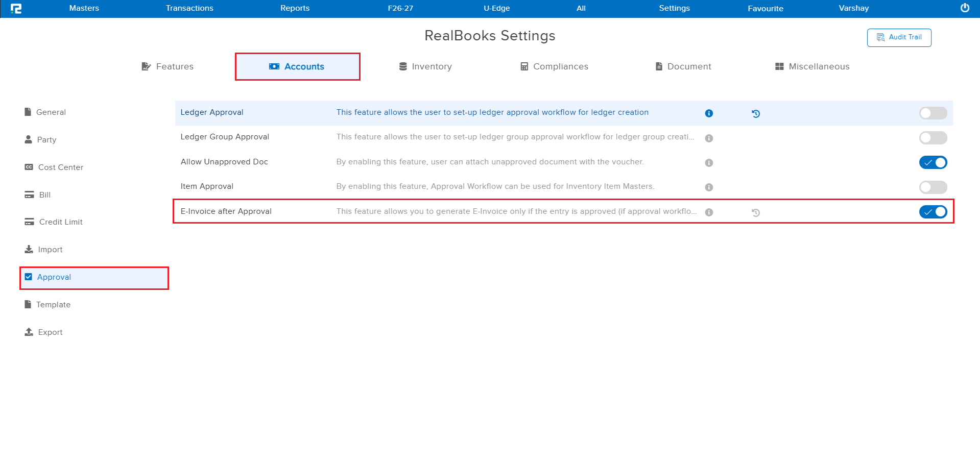Toggle Ledger Approval switch
Viewport: 980px width, 463px height.
933,113
